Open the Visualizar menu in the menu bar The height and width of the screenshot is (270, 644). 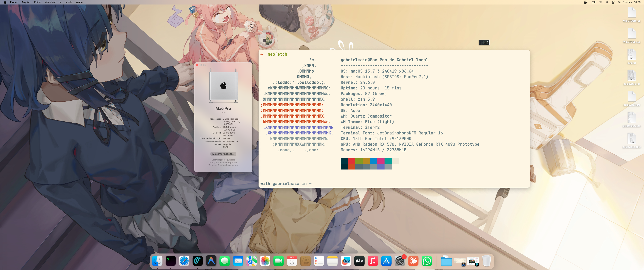click(x=50, y=2)
